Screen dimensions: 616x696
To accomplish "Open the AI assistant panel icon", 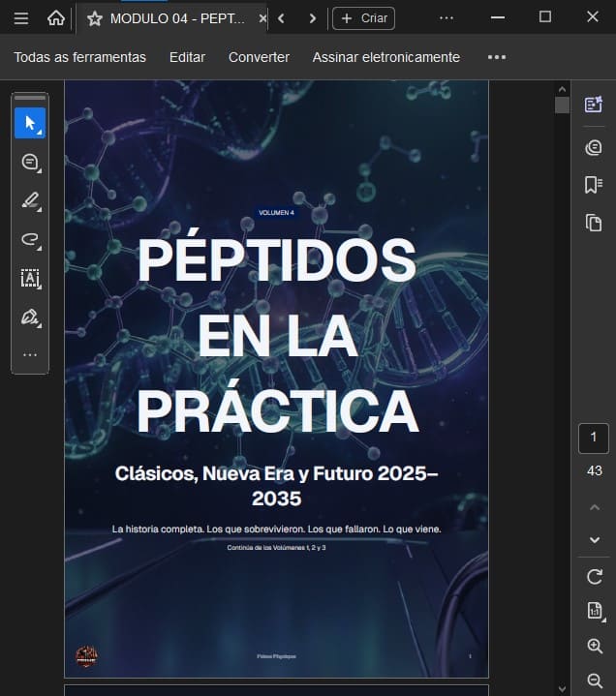I will coord(594,105).
